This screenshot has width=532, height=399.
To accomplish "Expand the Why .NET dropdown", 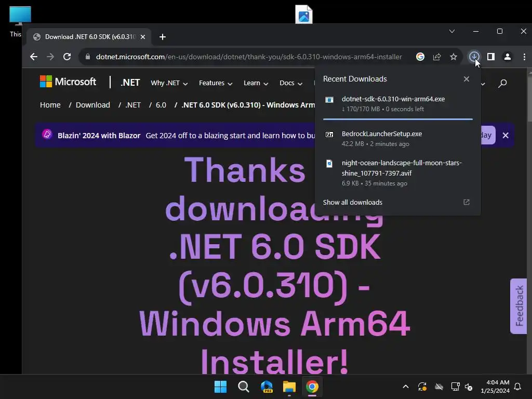I will click(x=169, y=83).
